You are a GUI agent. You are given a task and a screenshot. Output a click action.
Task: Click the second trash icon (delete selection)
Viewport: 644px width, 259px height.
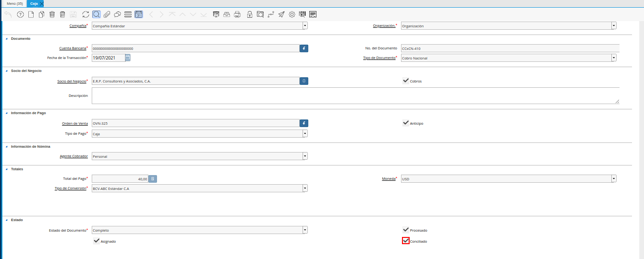point(62,14)
